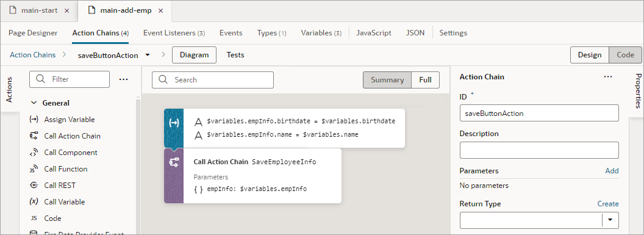Click the Call Function JS icon

coord(34,169)
